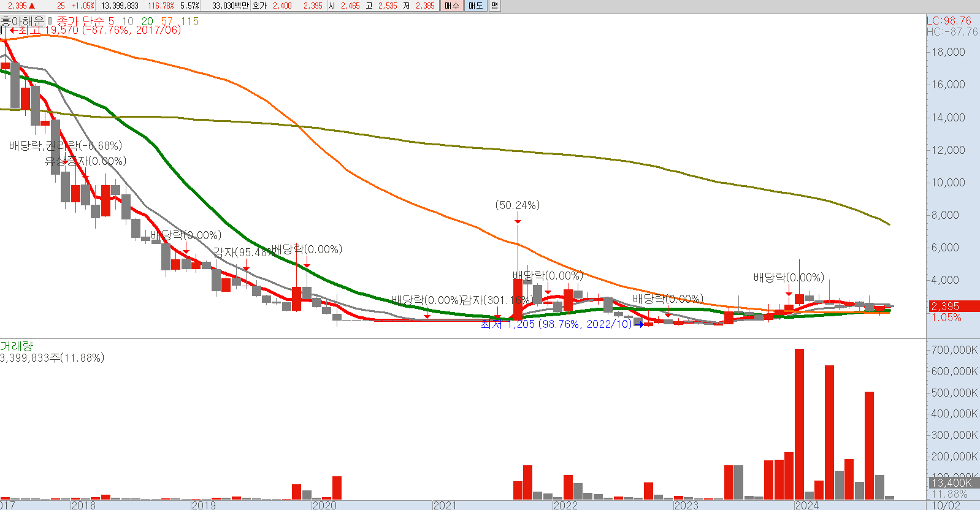The width and height of the screenshot is (980, 510).
Task: Click the red 5-period moving average legend
Action: coord(111,21)
